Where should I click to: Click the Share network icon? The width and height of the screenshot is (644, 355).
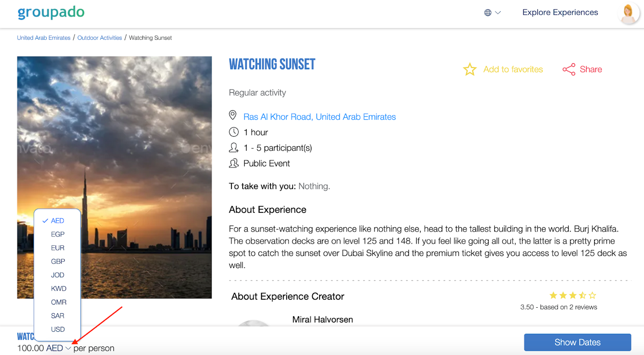(x=569, y=69)
